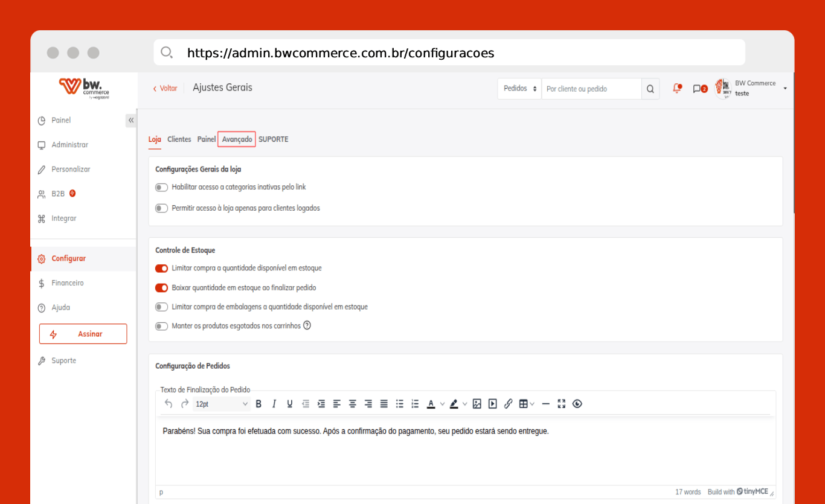Toggle Habilitar acesso a categorias inativas pelo link
This screenshot has height=504, width=825.
pos(161,188)
